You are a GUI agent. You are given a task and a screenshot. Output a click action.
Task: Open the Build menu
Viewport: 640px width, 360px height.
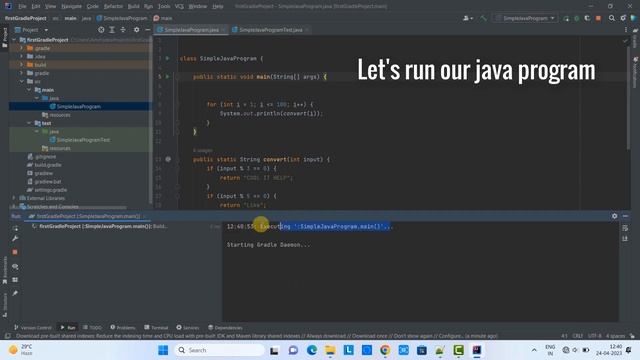[x=133, y=6]
